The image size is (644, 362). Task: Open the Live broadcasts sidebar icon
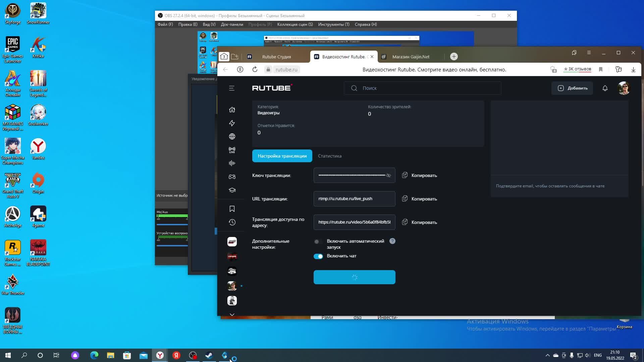[x=232, y=150]
